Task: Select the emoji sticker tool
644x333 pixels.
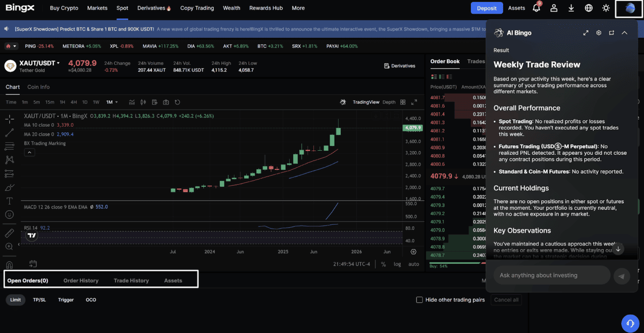Action: point(9,214)
